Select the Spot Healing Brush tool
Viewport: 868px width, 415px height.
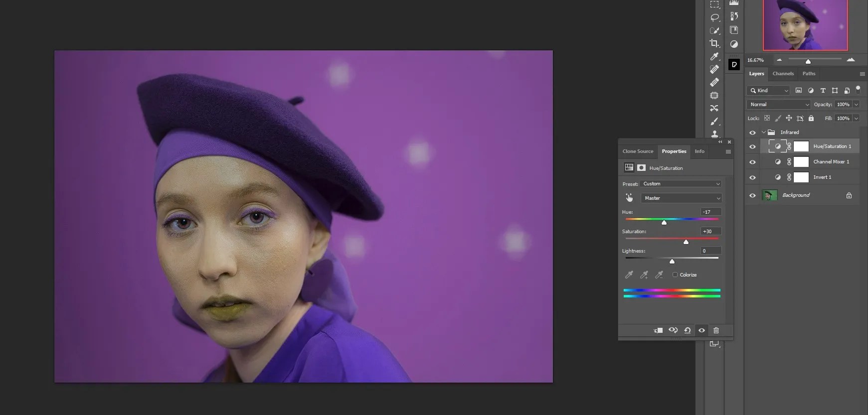(714, 69)
